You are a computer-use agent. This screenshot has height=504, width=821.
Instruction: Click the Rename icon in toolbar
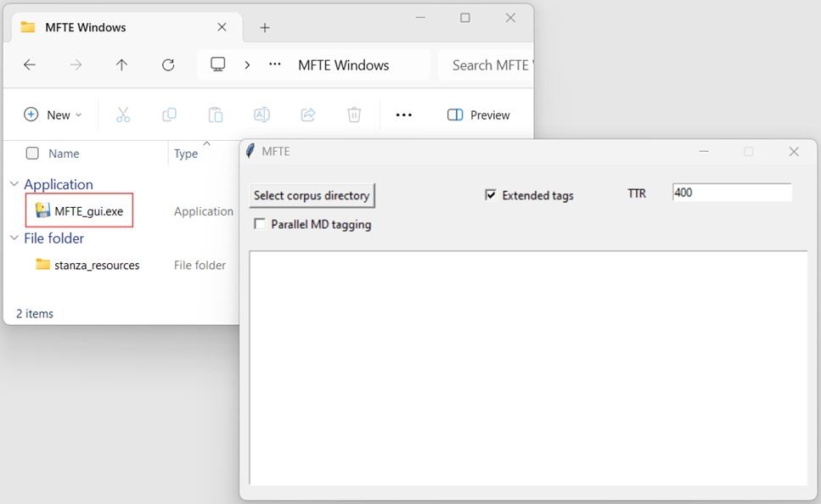pos(261,115)
